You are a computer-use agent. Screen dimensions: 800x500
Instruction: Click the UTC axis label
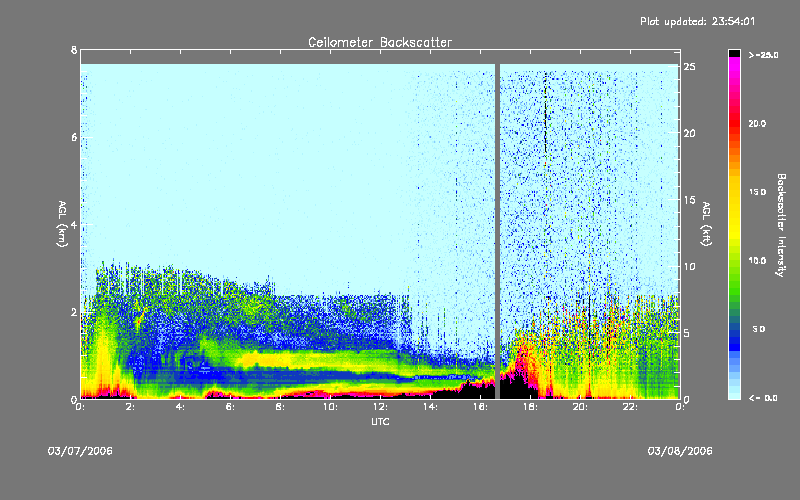coord(379,422)
